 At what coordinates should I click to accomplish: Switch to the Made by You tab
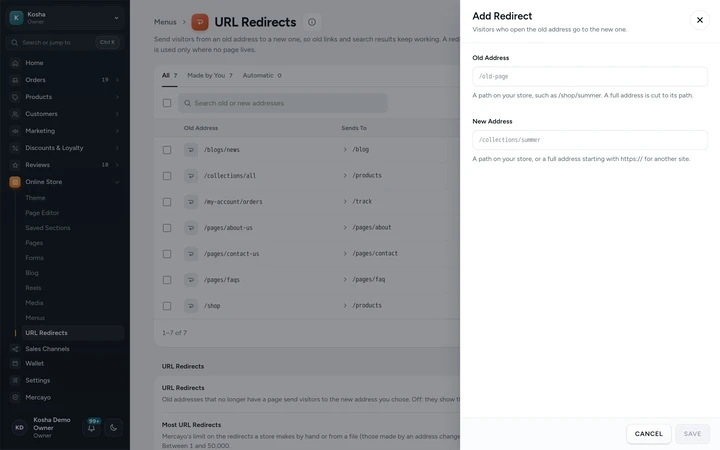coord(210,75)
